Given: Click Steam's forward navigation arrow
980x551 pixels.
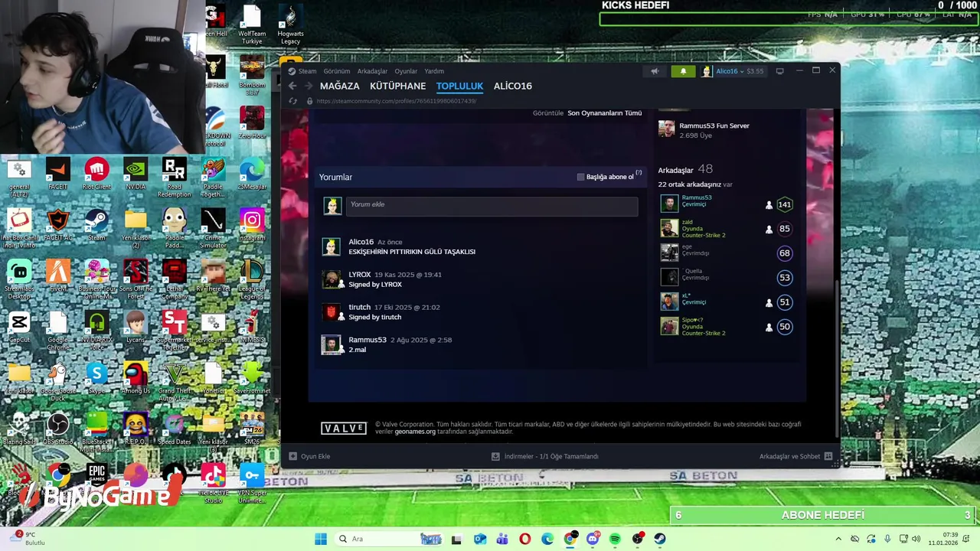Looking at the screenshot, I should click(309, 86).
